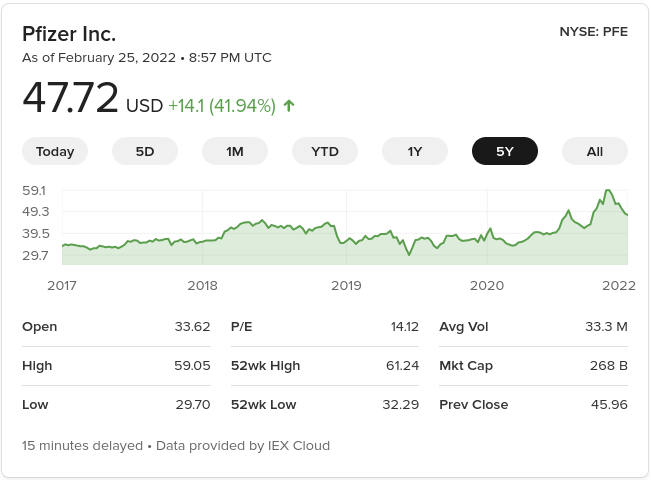Click the active 5Y range pill
Viewport: 651px width, 480px height.
(505, 151)
